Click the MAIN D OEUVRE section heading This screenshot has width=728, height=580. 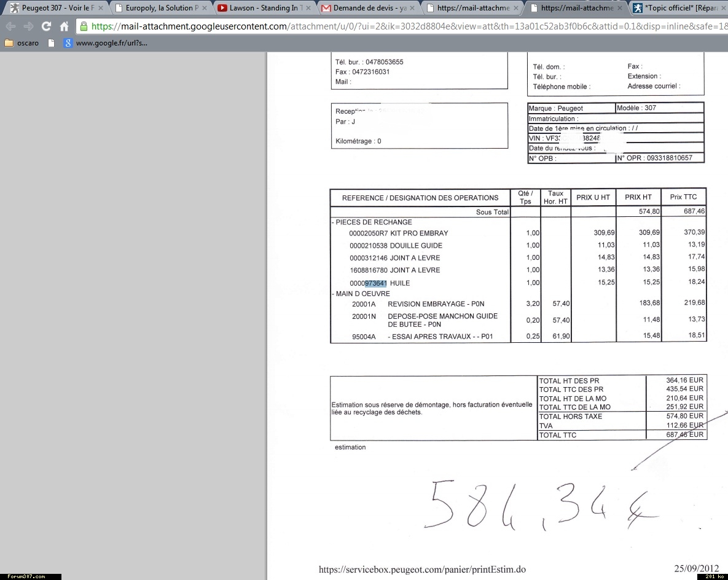(361, 294)
